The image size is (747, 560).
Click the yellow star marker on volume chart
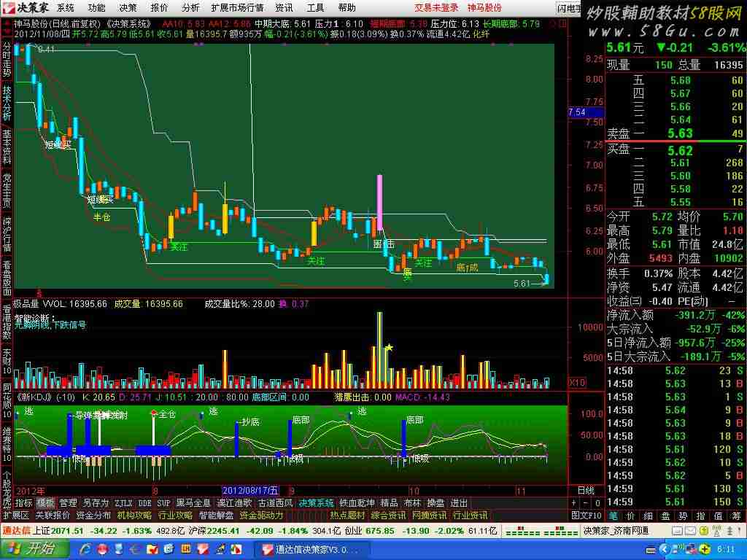click(390, 348)
